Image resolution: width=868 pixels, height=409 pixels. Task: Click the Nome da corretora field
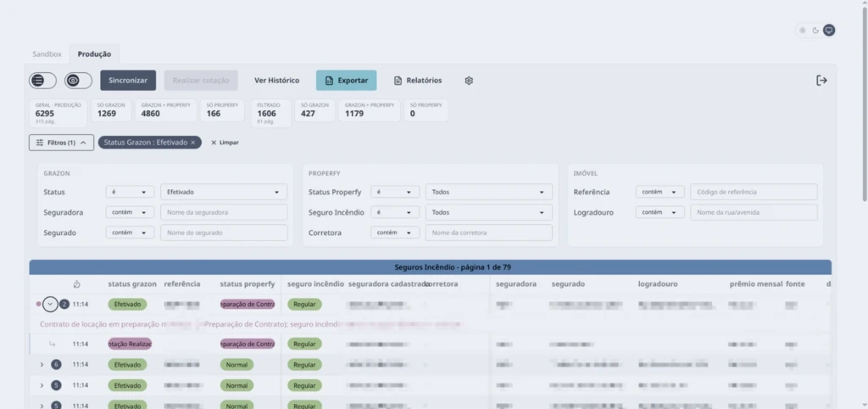489,233
